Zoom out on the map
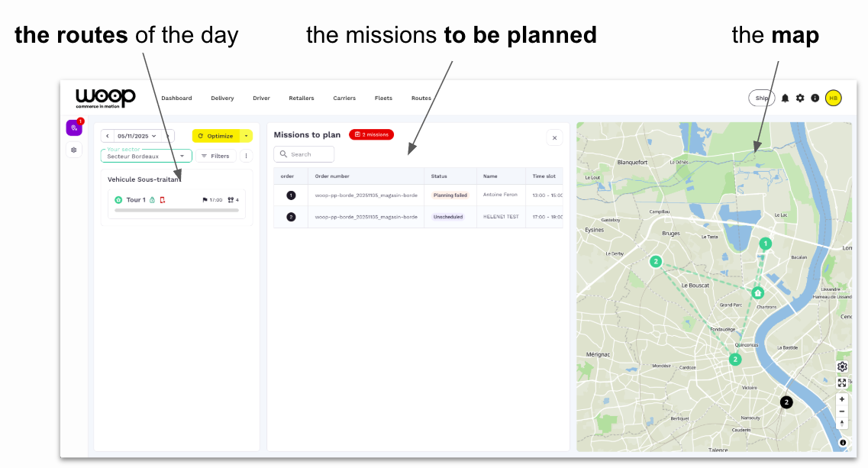The image size is (868, 468). point(842,411)
